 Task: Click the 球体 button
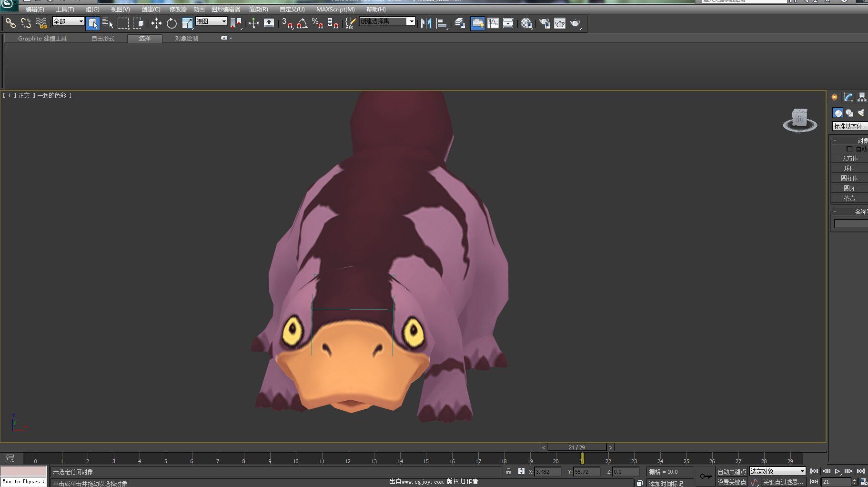coord(849,168)
